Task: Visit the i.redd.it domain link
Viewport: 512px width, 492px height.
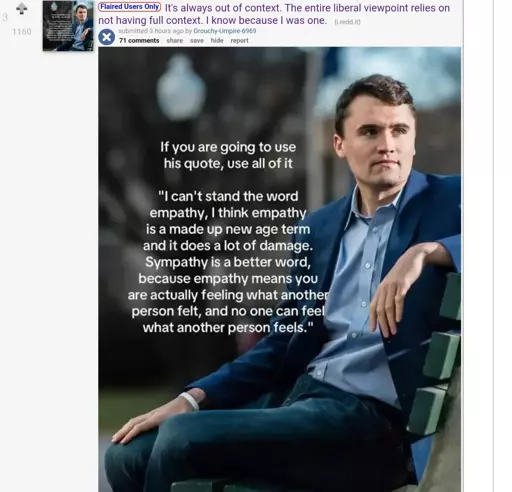Action: 347,22
